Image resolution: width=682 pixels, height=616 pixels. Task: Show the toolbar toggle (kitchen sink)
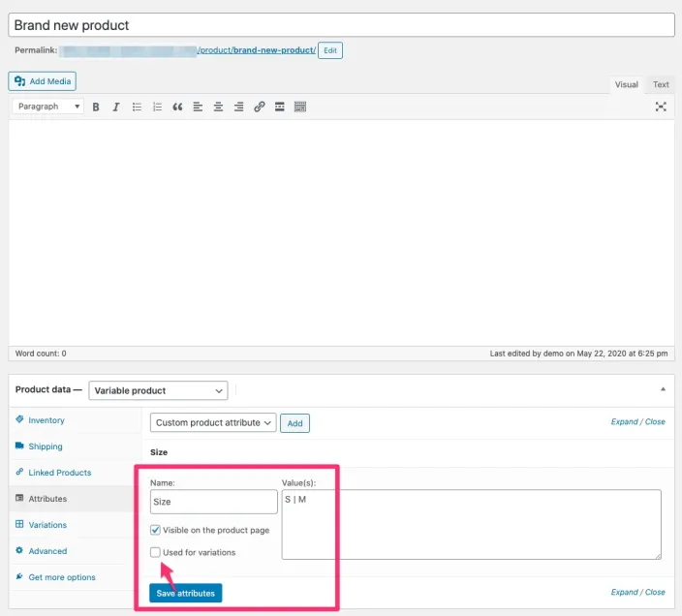(x=300, y=107)
